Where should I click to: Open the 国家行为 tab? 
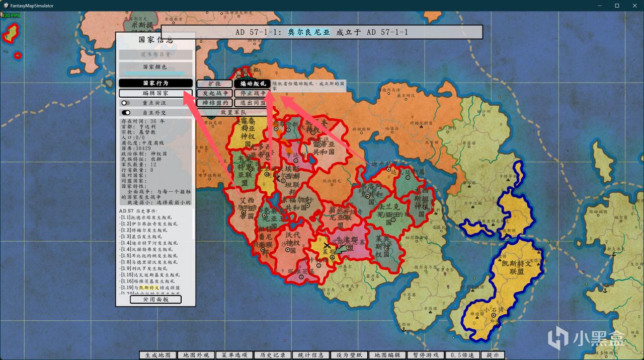(x=156, y=83)
